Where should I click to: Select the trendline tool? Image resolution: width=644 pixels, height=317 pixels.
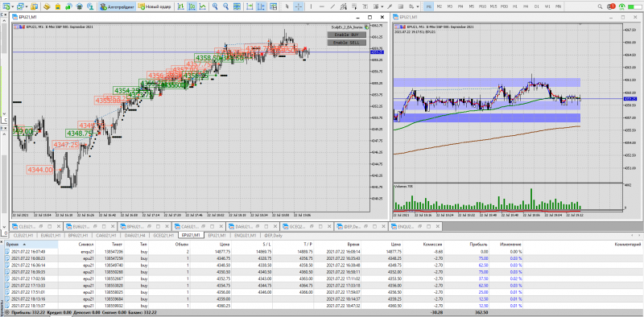pyautogui.click(x=332, y=6)
